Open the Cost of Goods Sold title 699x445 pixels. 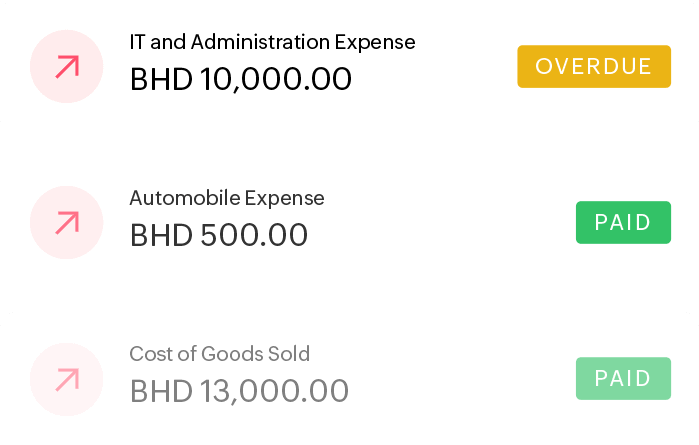[x=219, y=354]
